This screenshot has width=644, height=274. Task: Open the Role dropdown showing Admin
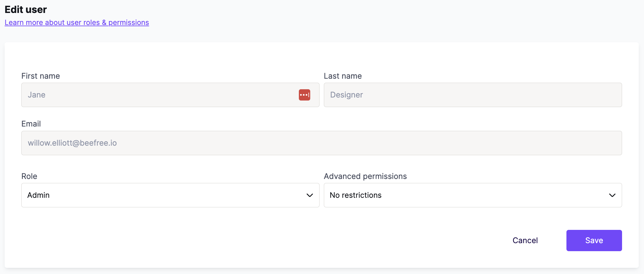click(x=170, y=195)
